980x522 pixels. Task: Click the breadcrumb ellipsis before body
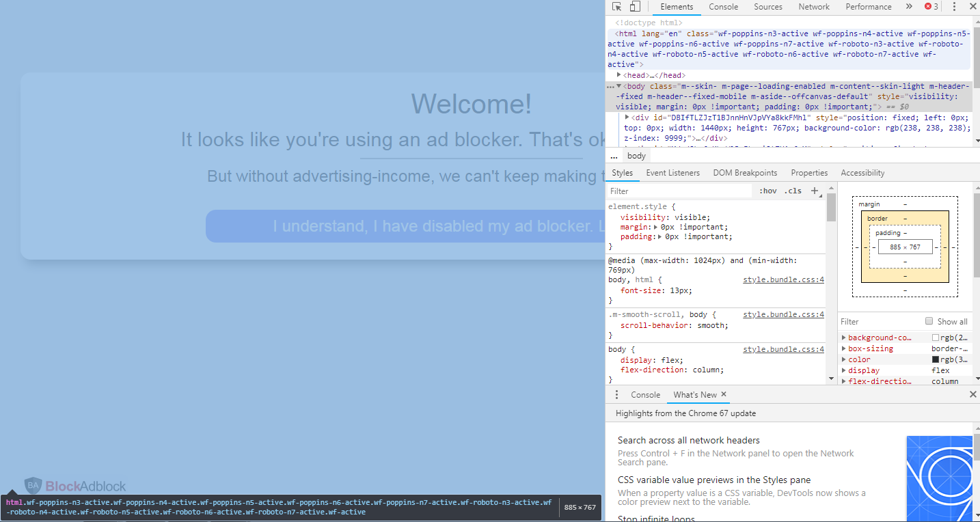(614, 156)
